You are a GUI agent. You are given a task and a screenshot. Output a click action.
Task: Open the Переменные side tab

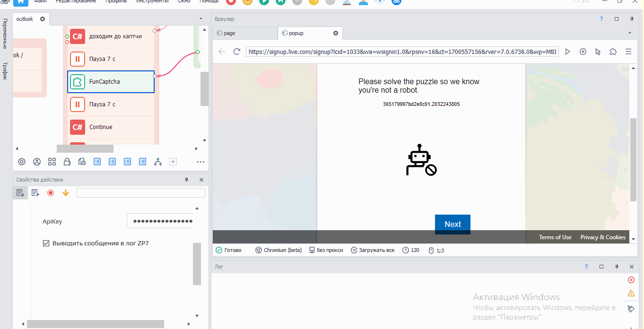(5, 34)
